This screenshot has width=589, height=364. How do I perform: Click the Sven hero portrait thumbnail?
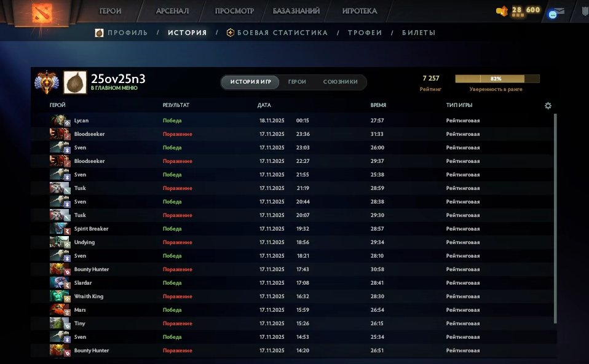(58, 148)
